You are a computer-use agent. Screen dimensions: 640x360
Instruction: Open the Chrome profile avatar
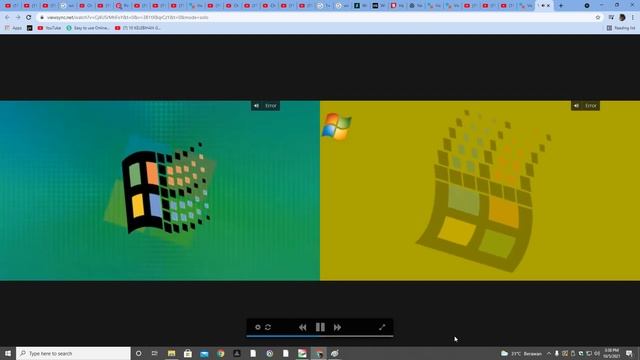point(622,18)
